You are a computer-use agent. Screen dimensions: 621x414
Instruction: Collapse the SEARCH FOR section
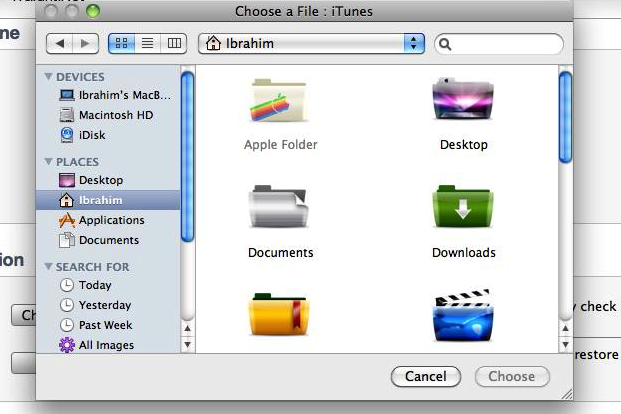point(48,267)
